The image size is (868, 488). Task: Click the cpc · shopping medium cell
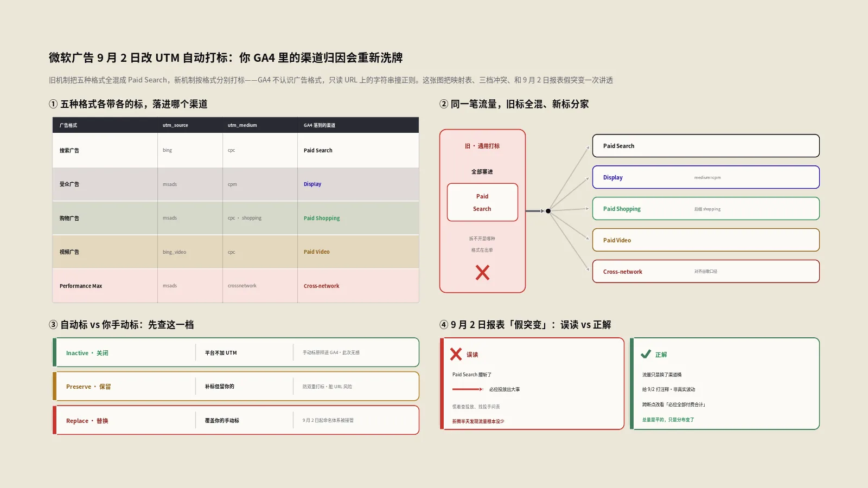click(x=245, y=218)
